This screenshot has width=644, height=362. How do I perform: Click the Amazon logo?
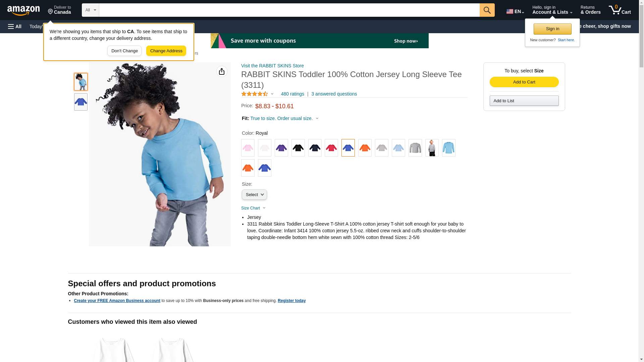(x=23, y=10)
